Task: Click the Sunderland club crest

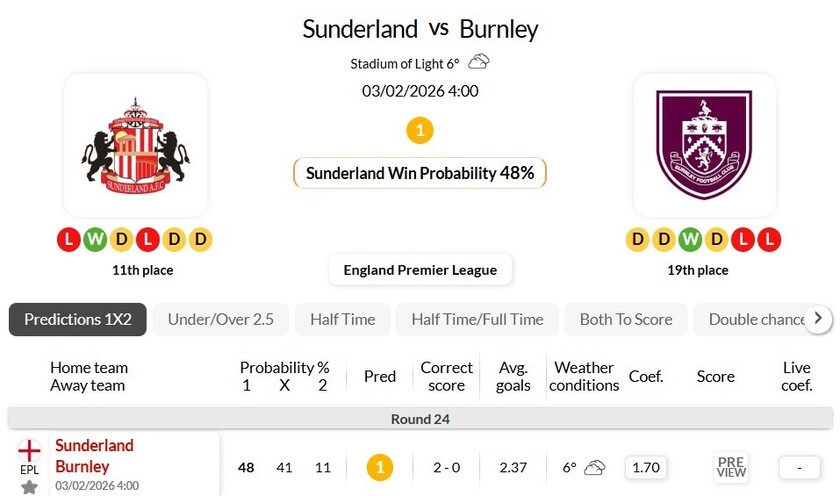Action: click(x=135, y=146)
